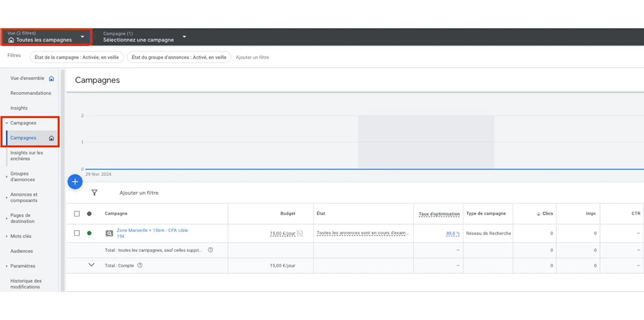Click the help icon next to Total : Compte
This screenshot has height=320, width=644.
pos(139,265)
